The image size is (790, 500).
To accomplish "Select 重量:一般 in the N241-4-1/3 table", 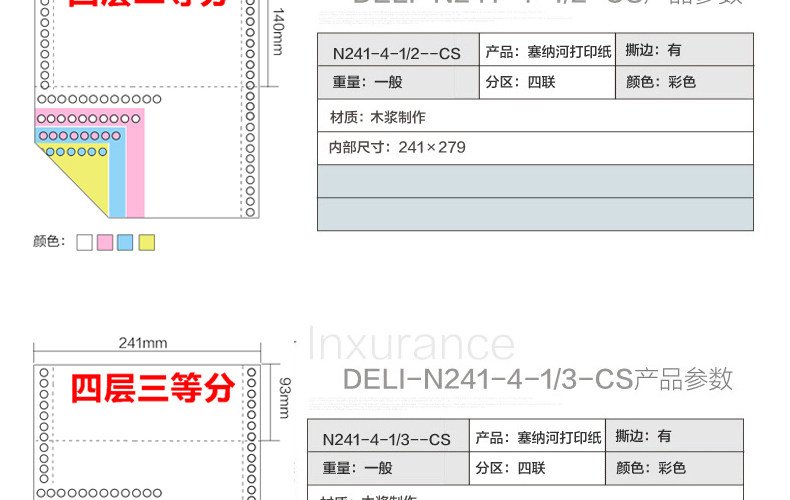I will pos(388,468).
